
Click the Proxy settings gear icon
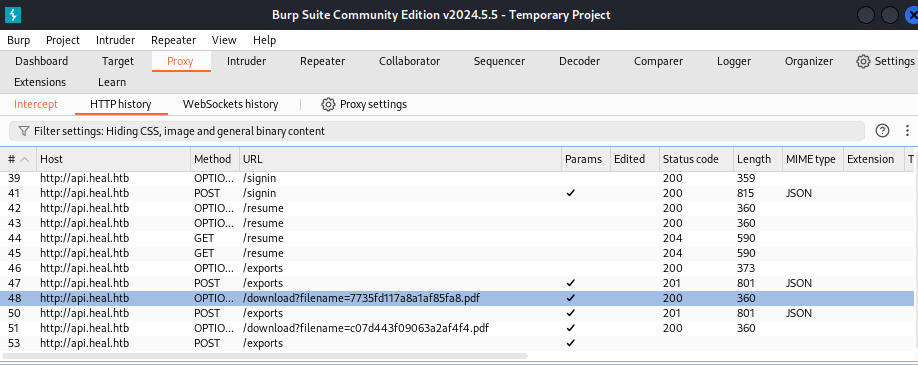click(x=328, y=105)
